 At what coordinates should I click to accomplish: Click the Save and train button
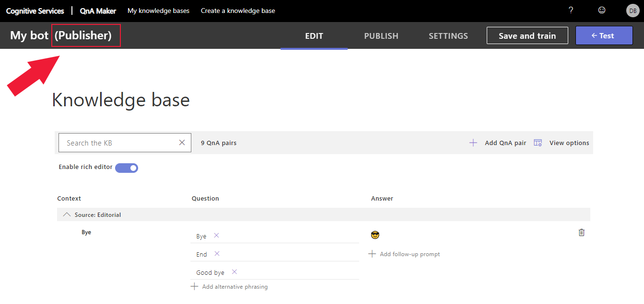pos(527,35)
